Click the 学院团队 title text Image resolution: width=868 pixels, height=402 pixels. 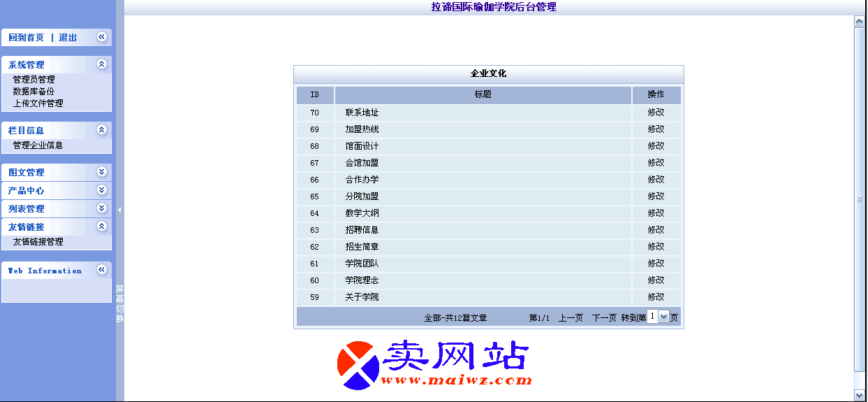tap(362, 264)
